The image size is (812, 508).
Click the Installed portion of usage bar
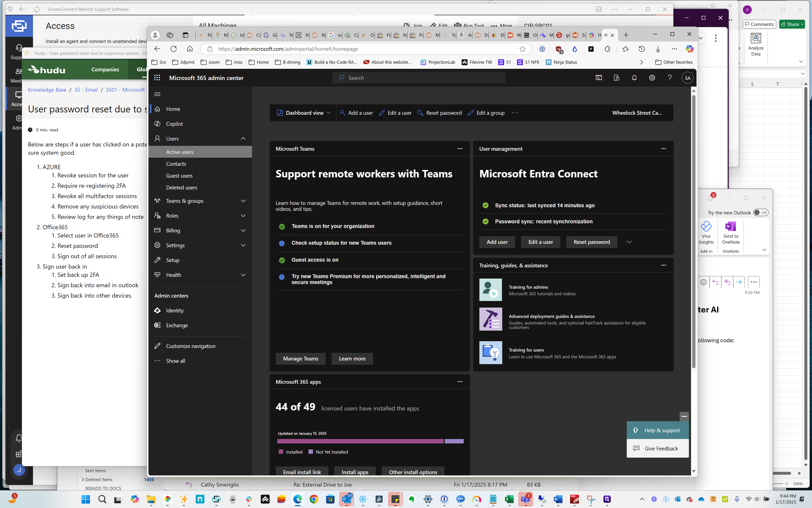point(360,441)
